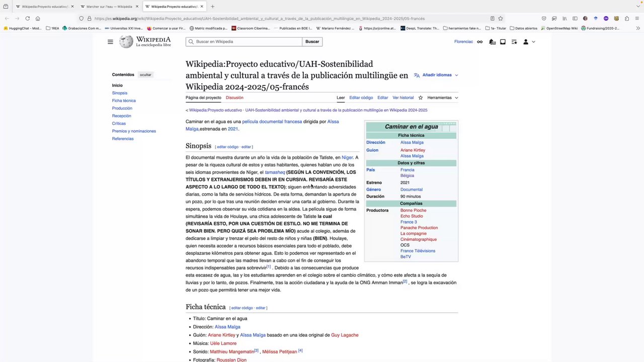Hide the Contenidos sidebar with ocultar
Image resolution: width=644 pixels, height=362 pixels.
point(145,75)
